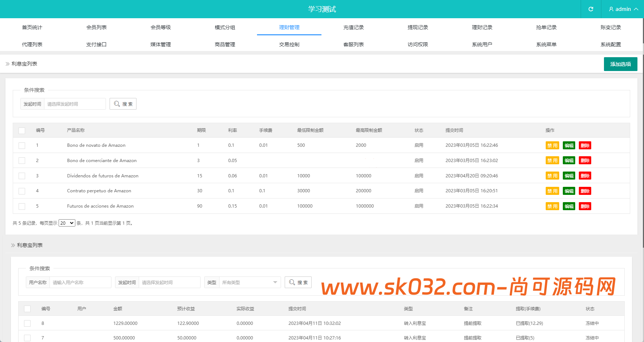Select all rows in product table header
The height and width of the screenshot is (342, 644).
(22, 130)
